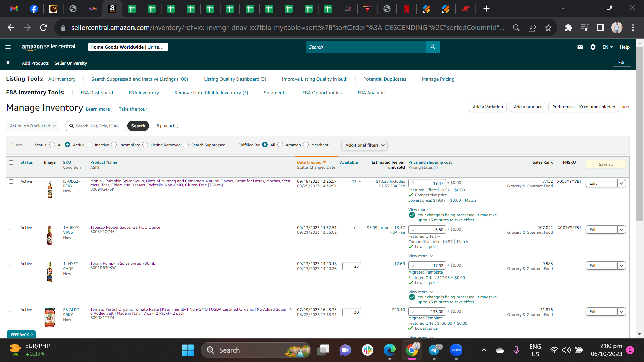Go back to previous page
Image resolution: width=644 pixels, height=362 pixels.
(11, 28)
